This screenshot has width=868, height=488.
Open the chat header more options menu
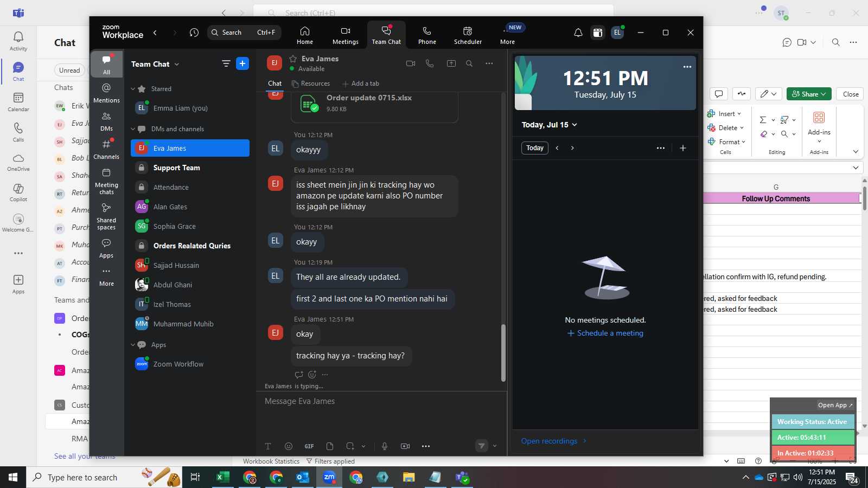(x=489, y=63)
